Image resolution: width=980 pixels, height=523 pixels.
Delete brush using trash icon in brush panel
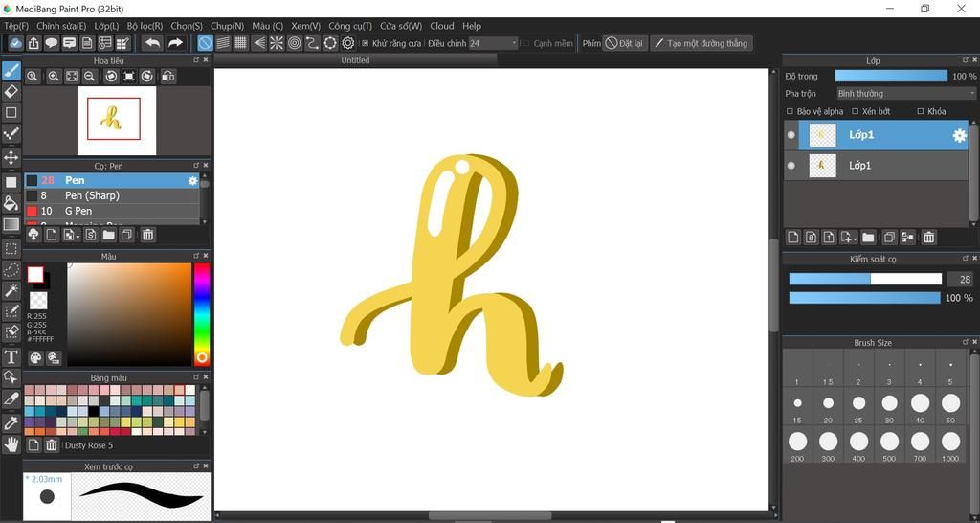click(148, 236)
